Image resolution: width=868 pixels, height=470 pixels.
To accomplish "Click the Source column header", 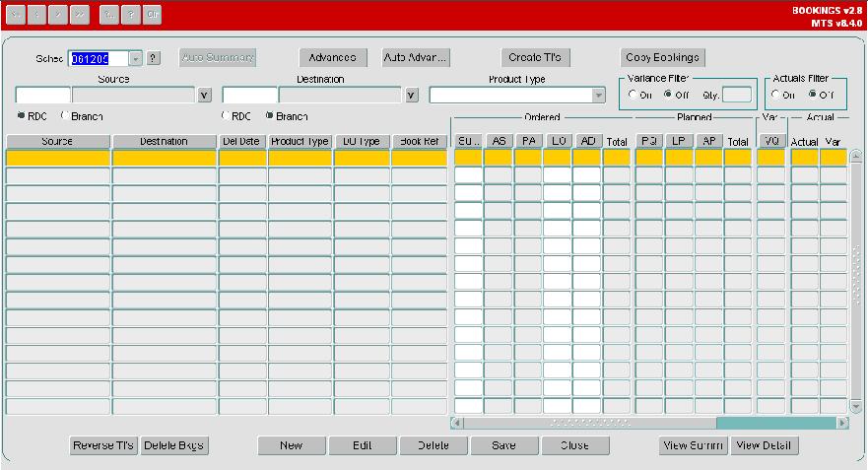I will 58,141.
